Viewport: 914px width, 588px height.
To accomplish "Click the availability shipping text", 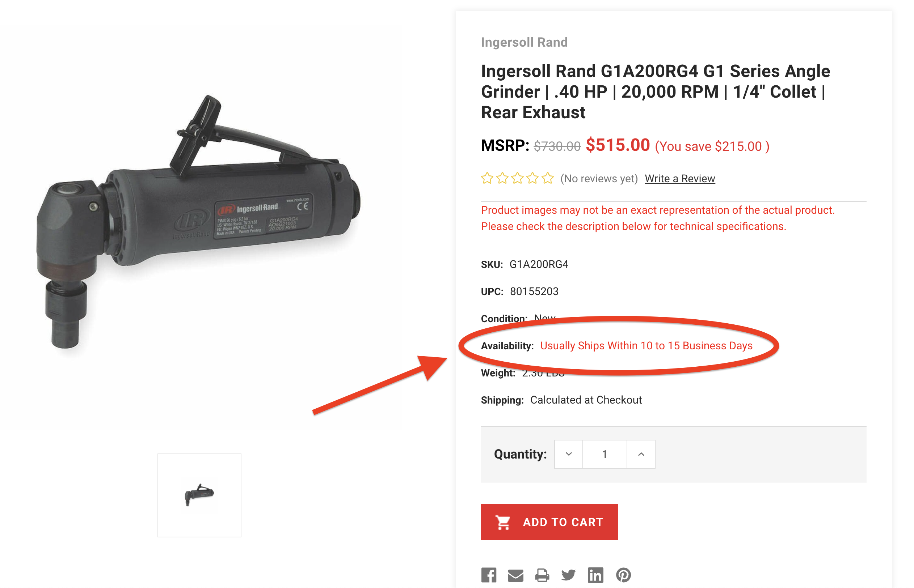I will tap(646, 346).
